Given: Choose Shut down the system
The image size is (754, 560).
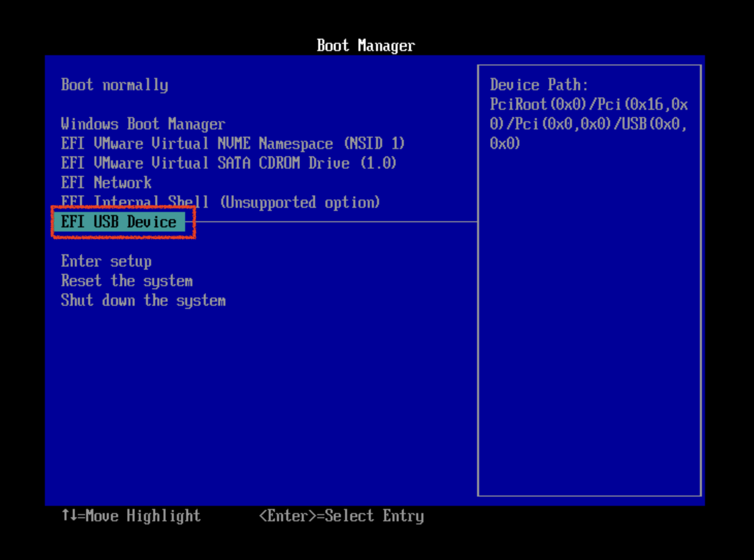Looking at the screenshot, I should coord(143,301).
